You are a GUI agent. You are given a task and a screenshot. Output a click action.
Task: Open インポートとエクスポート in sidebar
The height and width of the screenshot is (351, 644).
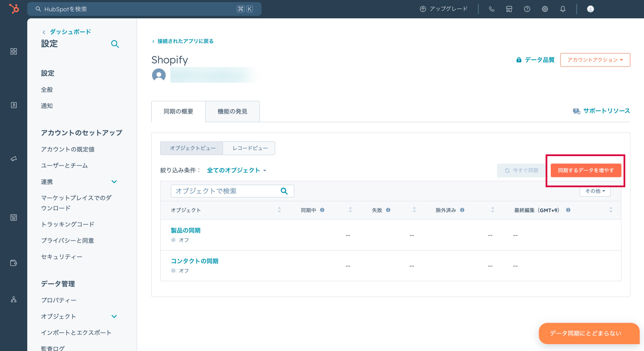coord(76,333)
